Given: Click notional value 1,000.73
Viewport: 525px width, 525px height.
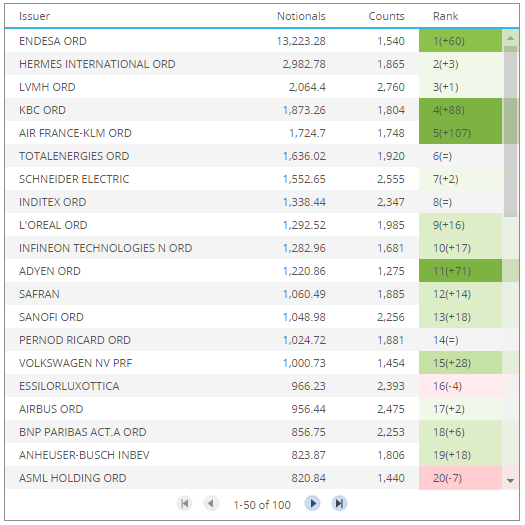Looking at the screenshot, I should [x=304, y=363].
